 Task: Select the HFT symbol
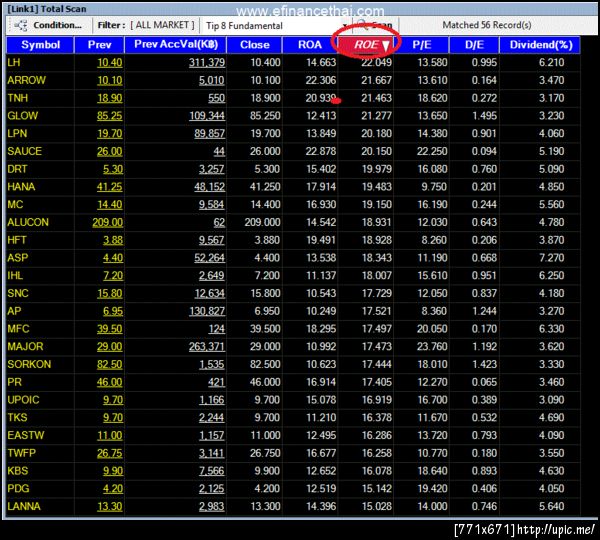coord(17,240)
